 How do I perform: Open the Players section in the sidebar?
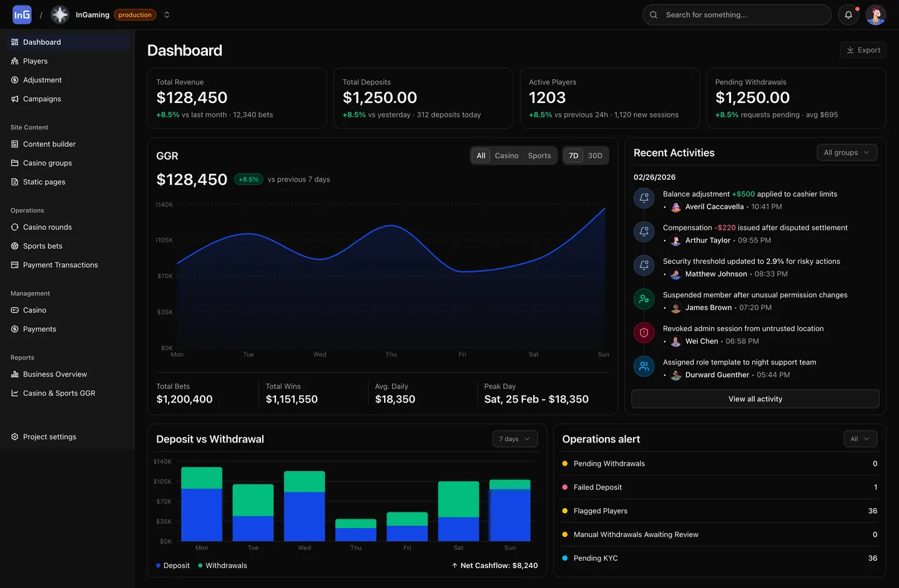pos(36,61)
